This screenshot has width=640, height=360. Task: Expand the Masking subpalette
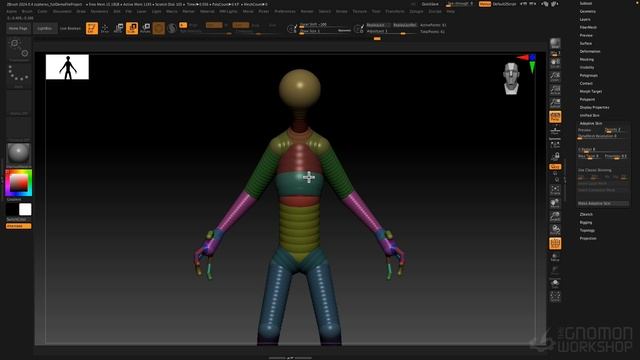point(587,59)
